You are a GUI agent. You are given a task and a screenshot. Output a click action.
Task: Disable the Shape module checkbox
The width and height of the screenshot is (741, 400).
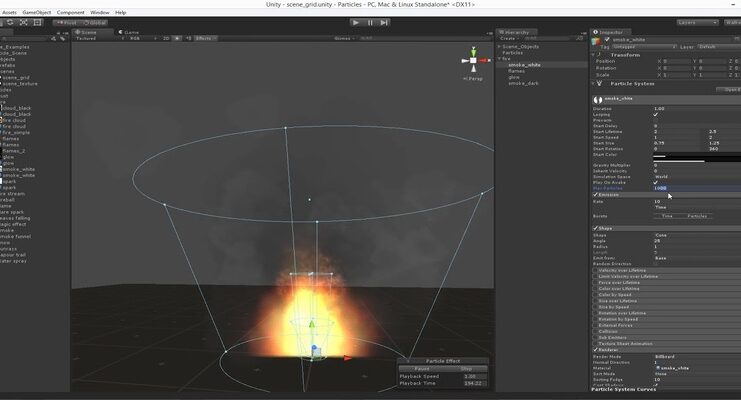point(595,228)
